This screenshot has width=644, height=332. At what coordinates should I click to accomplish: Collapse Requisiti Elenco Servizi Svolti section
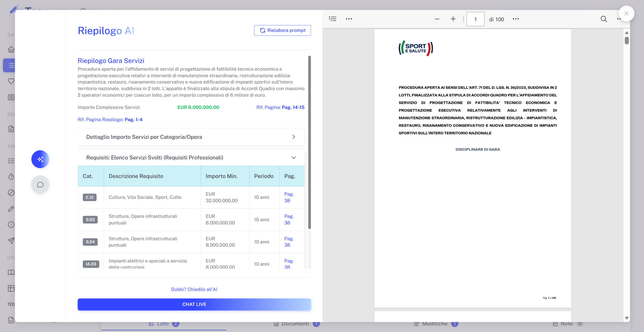point(293,157)
